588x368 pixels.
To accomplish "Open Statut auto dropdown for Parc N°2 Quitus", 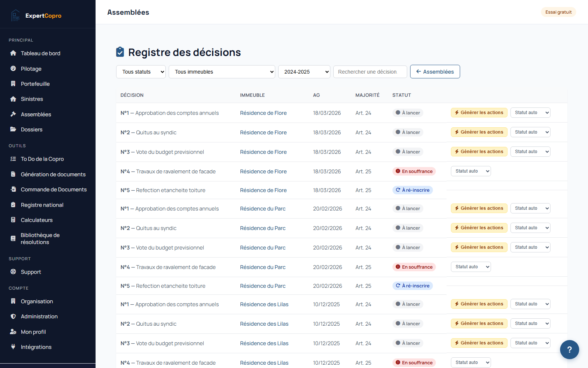I will (530, 228).
